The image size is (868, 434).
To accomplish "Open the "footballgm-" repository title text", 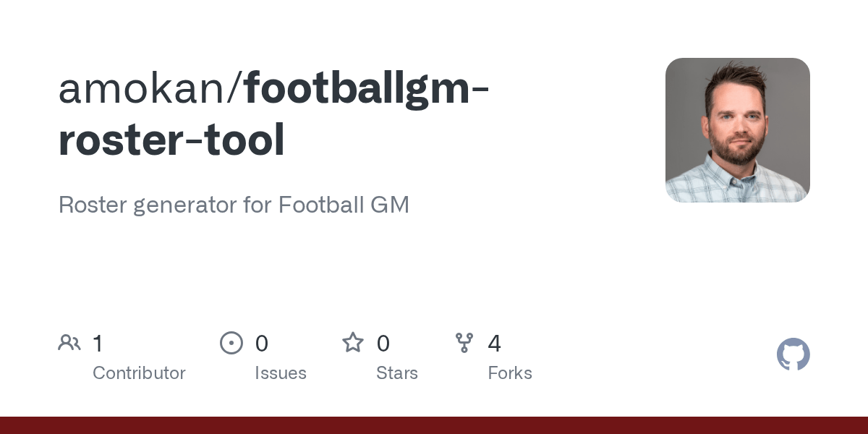I will tap(367, 90).
